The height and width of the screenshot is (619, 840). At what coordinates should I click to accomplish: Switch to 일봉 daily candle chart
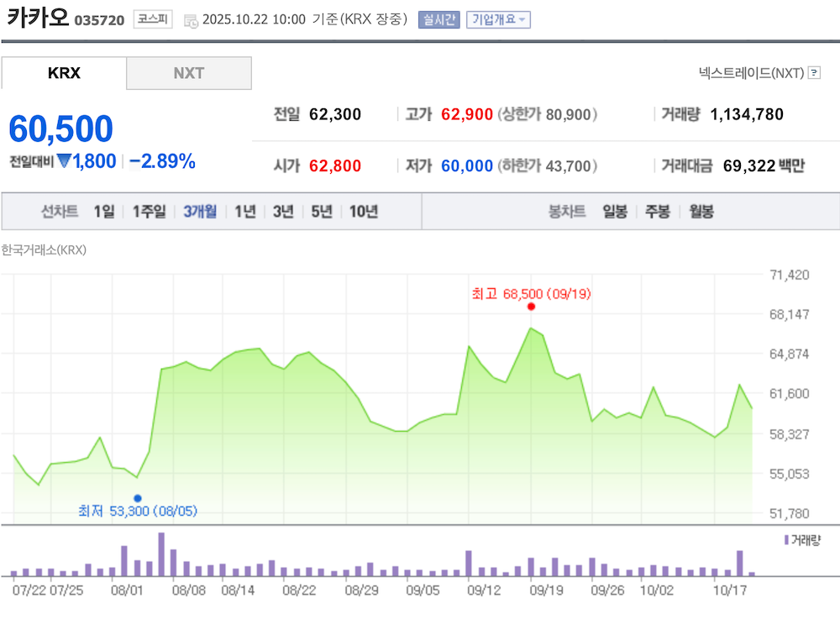pyautogui.click(x=613, y=212)
